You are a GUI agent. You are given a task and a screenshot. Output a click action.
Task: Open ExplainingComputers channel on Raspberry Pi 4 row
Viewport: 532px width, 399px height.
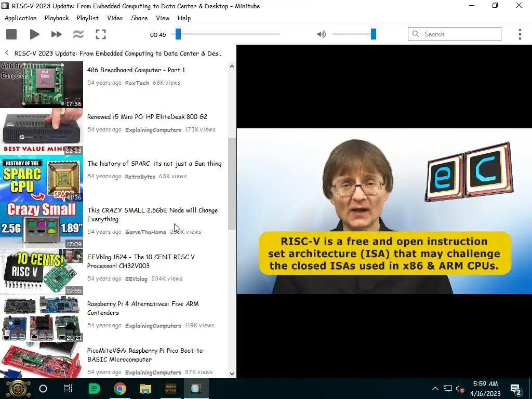[x=153, y=326]
